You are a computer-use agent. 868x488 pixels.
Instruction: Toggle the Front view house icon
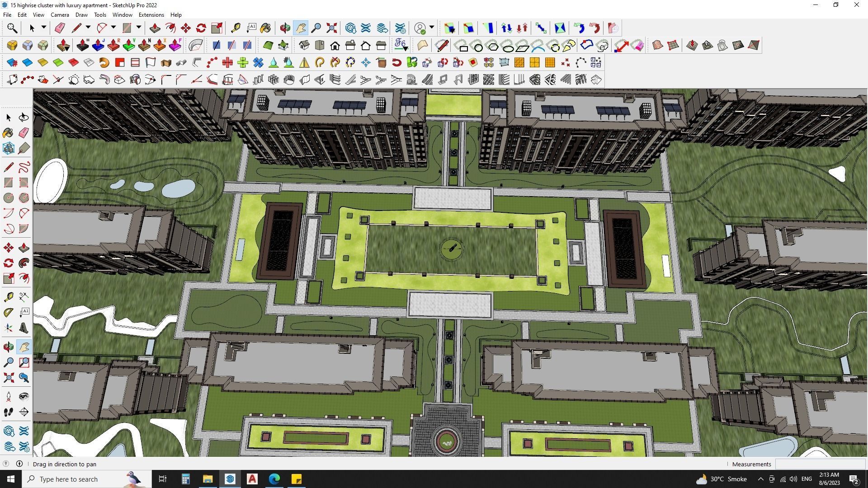point(335,45)
